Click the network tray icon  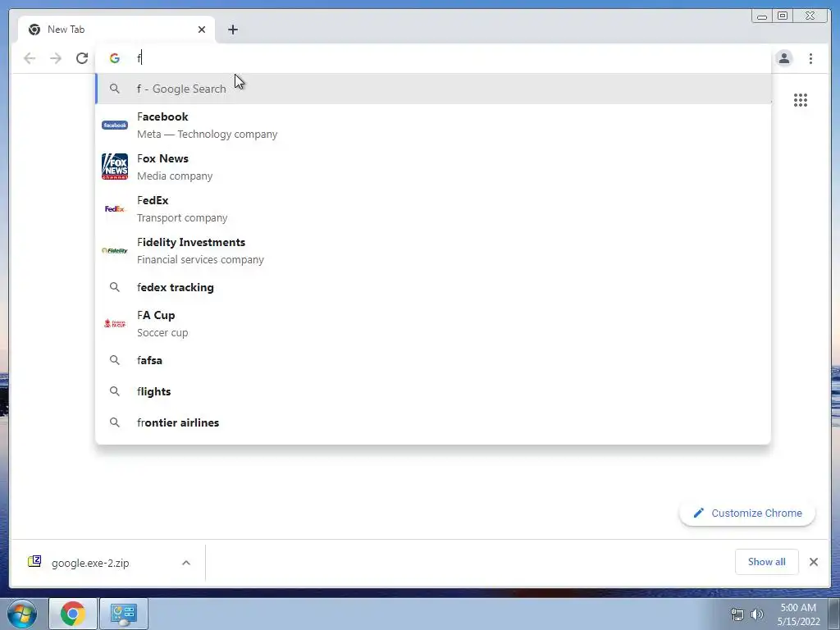pos(737,614)
